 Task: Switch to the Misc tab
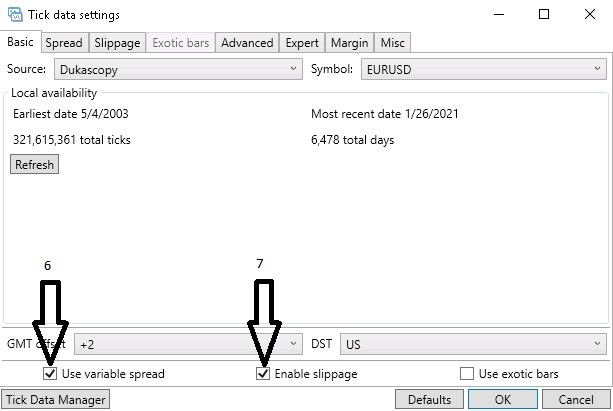pyautogui.click(x=393, y=43)
